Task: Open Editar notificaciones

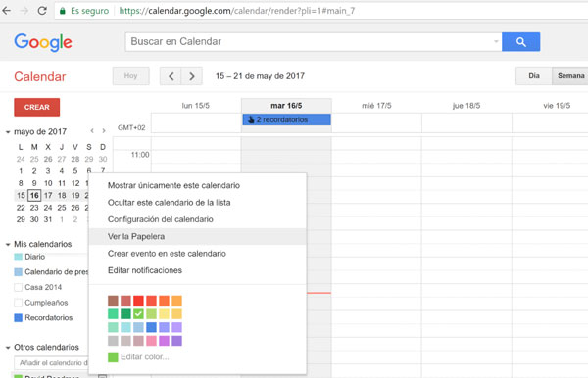Action: (198, 270)
